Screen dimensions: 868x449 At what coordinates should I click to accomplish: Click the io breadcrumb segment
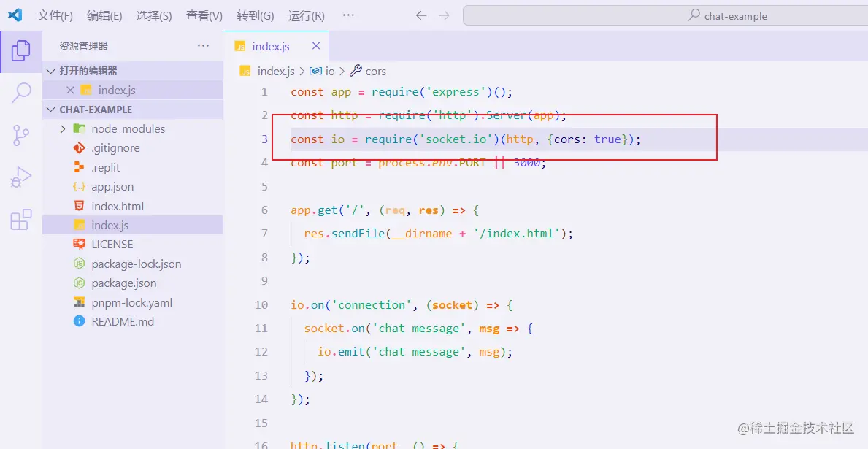click(330, 71)
